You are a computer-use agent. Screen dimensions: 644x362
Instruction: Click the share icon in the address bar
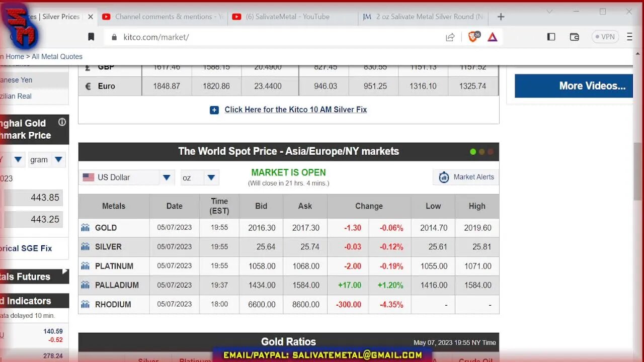tap(450, 37)
